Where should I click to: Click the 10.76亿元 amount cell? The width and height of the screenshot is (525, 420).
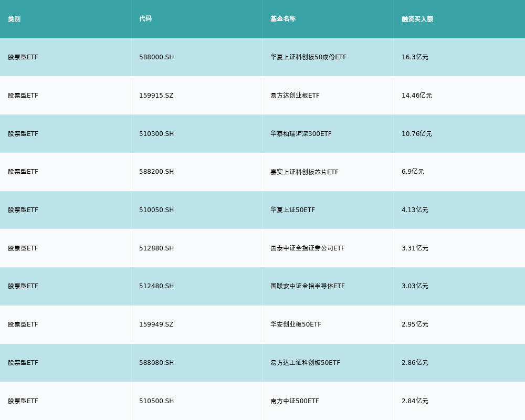click(416, 134)
